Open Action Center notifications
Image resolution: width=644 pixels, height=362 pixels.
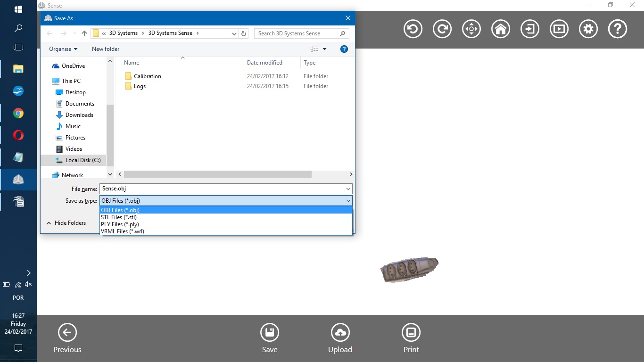18,348
